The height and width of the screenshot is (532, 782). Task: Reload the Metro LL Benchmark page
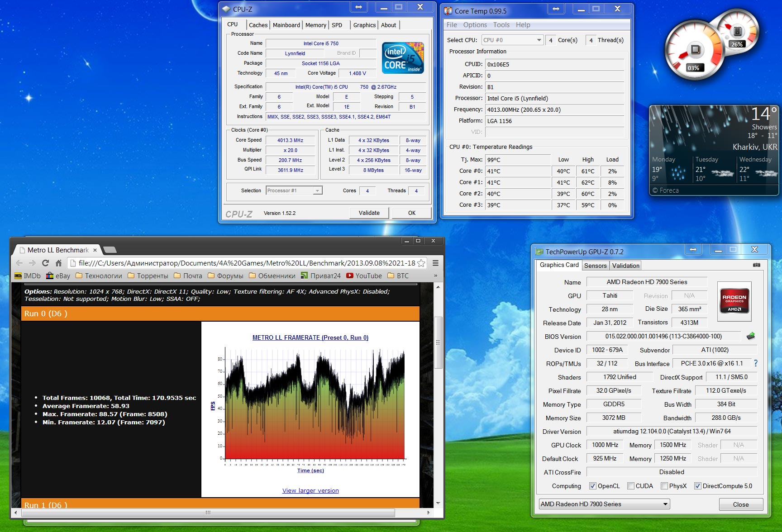click(x=45, y=263)
